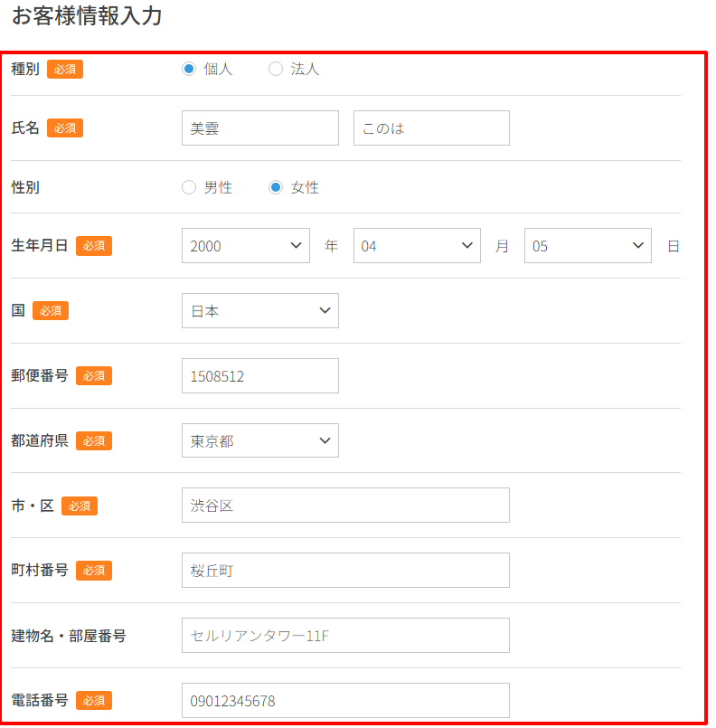Click the 生年月日 label

pos(40,246)
